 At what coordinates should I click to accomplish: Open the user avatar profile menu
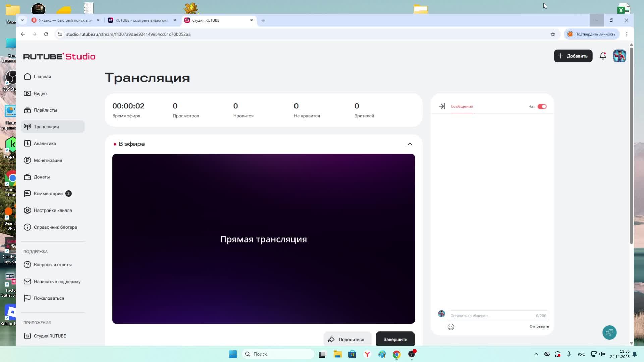619,56
